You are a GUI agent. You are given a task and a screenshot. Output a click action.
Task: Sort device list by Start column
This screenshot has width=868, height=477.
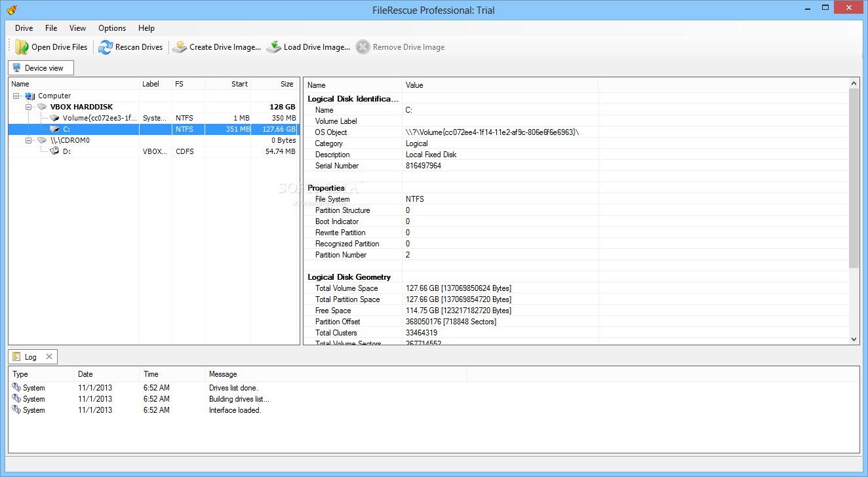tap(228, 84)
